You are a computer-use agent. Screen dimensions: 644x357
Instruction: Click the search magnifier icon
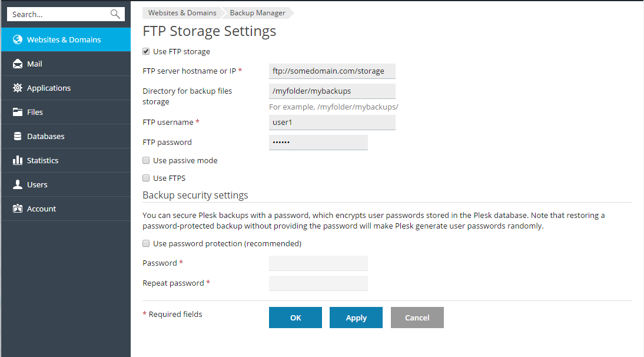(115, 14)
